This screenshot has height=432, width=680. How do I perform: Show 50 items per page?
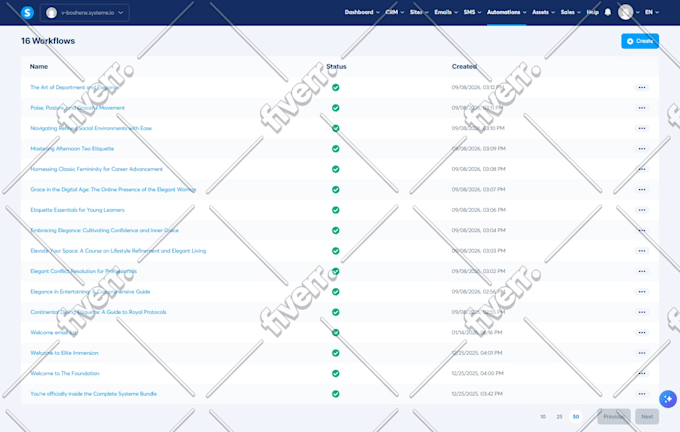tap(576, 417)
